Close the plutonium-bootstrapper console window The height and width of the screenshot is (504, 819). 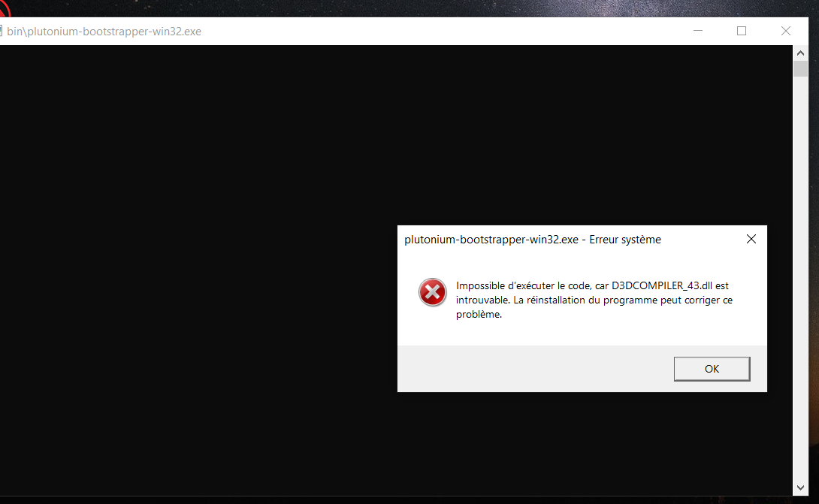[786, 31]
